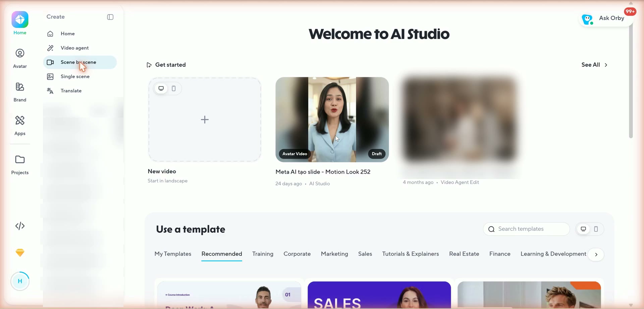Select Home in the Create menu
This screenshot has height=309, width=644.
coord(80,34)
